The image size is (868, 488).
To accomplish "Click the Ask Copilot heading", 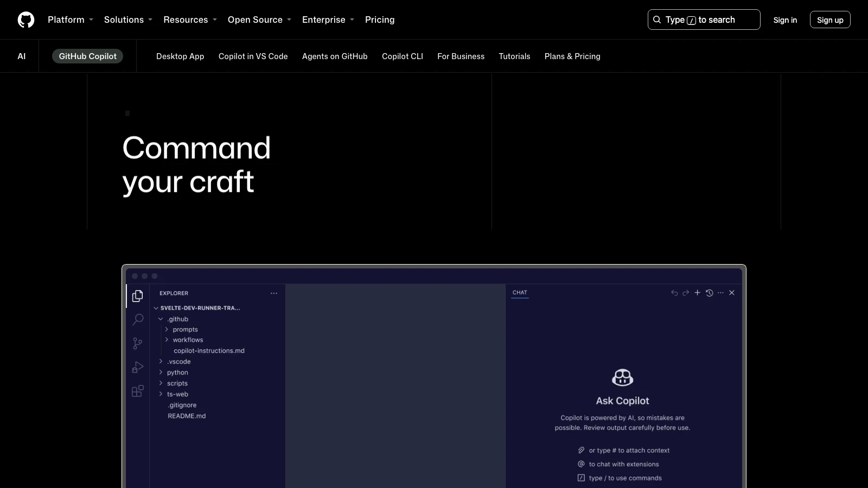I will pyautogui.click(x=622, y=401).
